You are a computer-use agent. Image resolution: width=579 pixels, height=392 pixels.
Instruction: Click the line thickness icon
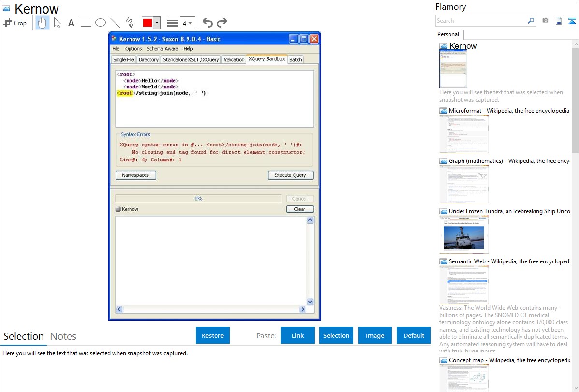click(x=173, y=23)
